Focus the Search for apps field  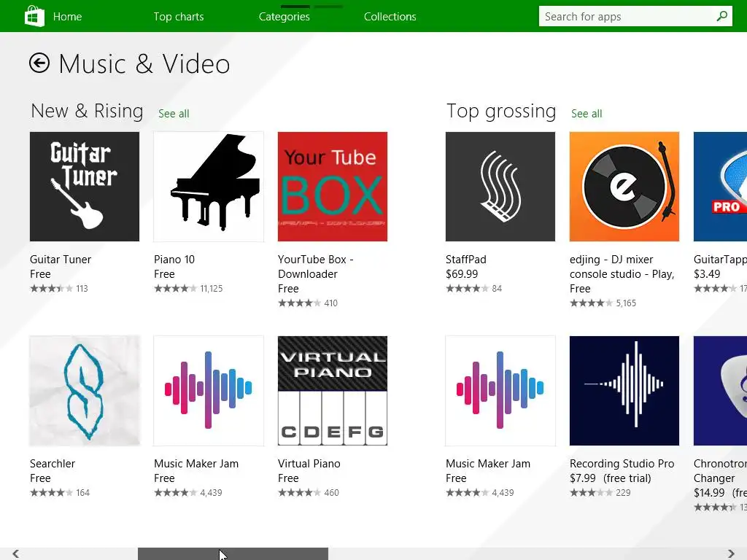click(x=624, y=16)
